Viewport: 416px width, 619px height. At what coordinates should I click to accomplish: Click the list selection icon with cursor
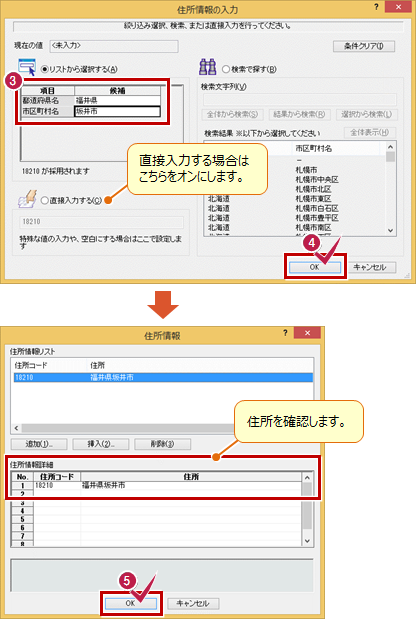(x=27, y=67)
